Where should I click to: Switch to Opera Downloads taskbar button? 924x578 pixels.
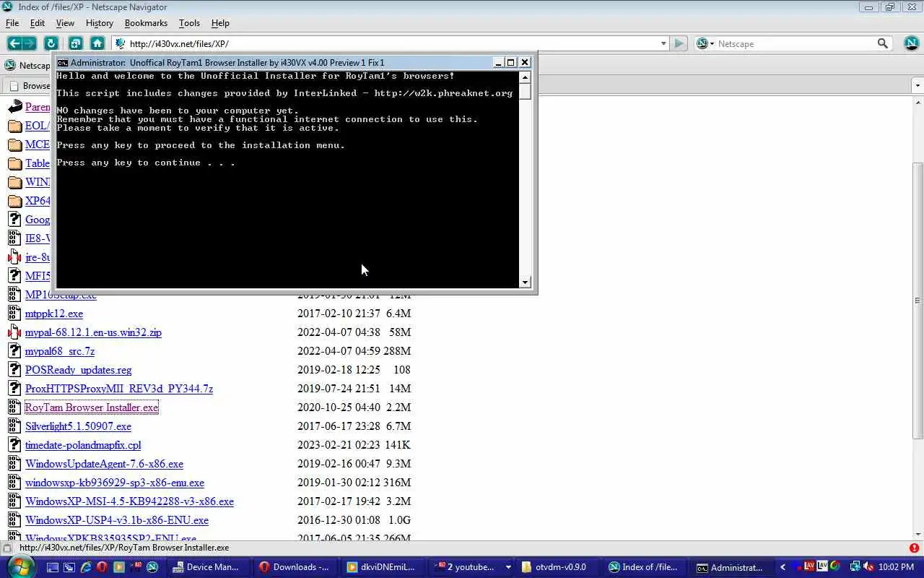click(x=296, y=567)
